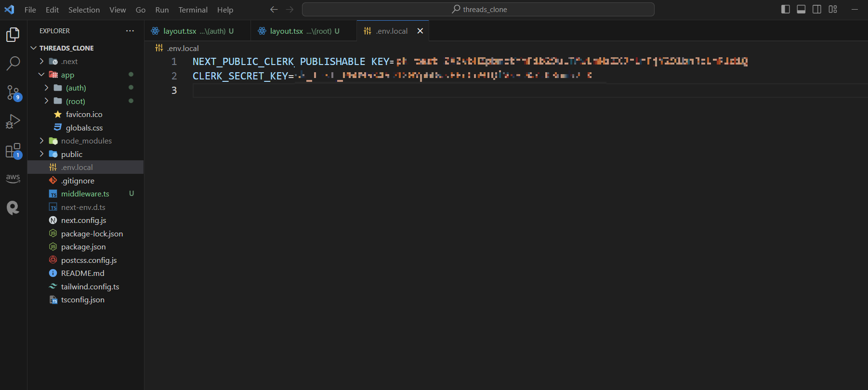The width and height of the screenshot is (868, 390).
Task: Expand the public folder
Action: [86, 154]
